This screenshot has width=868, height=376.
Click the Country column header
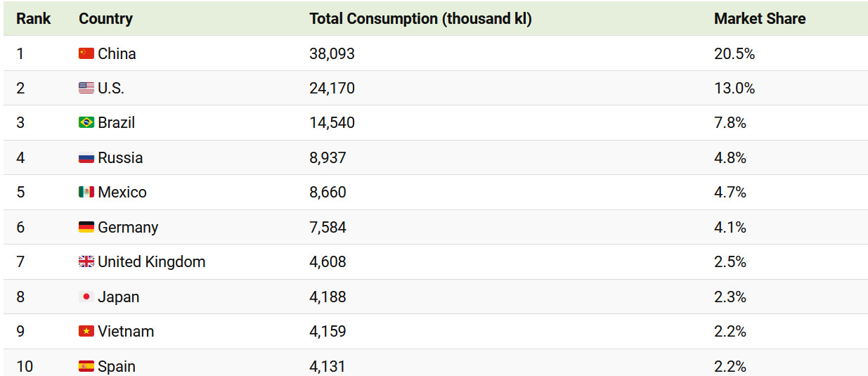105,19
